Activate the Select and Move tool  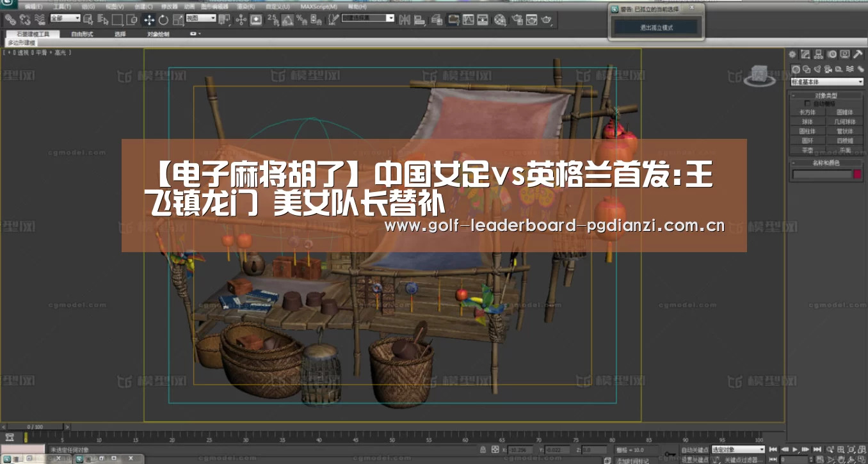[149, 20]
